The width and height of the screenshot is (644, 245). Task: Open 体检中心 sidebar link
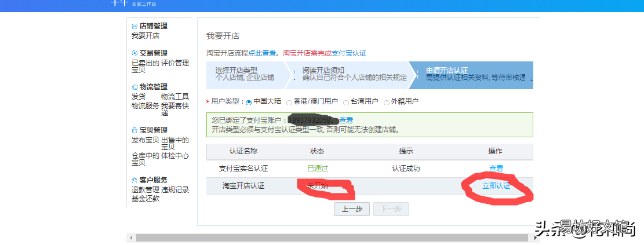pyautogui.click(x=175, y=156)
